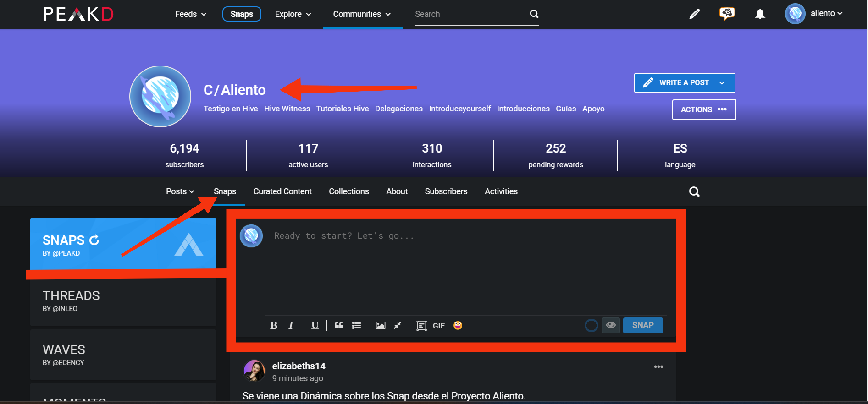Switch to the Collections tab
Viewport: 868px width, 404px height.
349,191
